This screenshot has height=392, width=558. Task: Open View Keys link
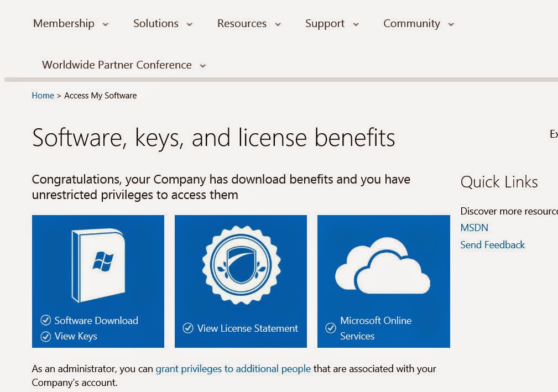tap(76, 336)
